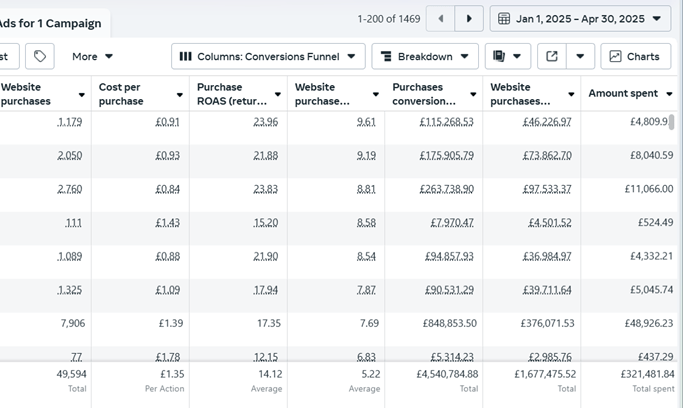Sort by Amount spent column
Image resolution: width=683 pixels, height=408 pixels.
pos(623,93)
